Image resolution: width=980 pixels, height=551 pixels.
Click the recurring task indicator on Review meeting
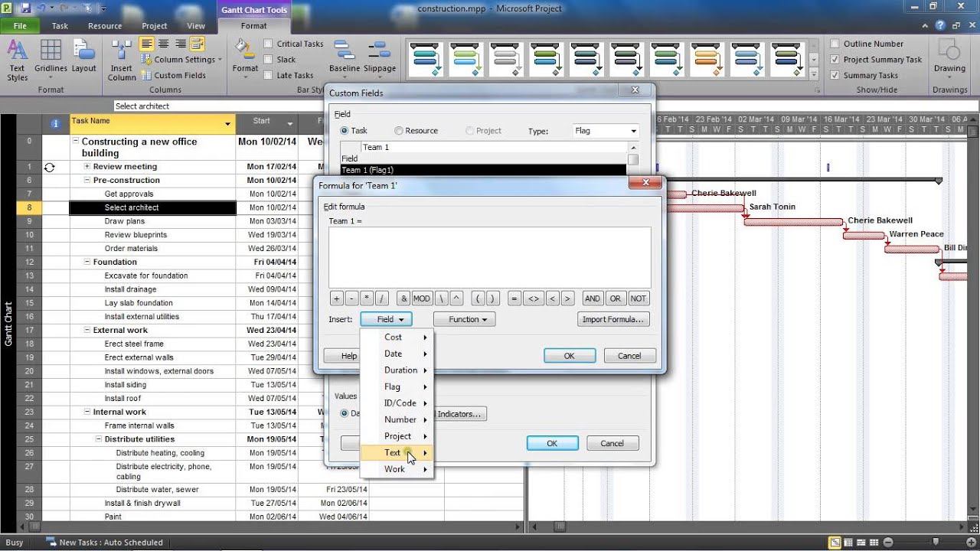pos(50,167)
